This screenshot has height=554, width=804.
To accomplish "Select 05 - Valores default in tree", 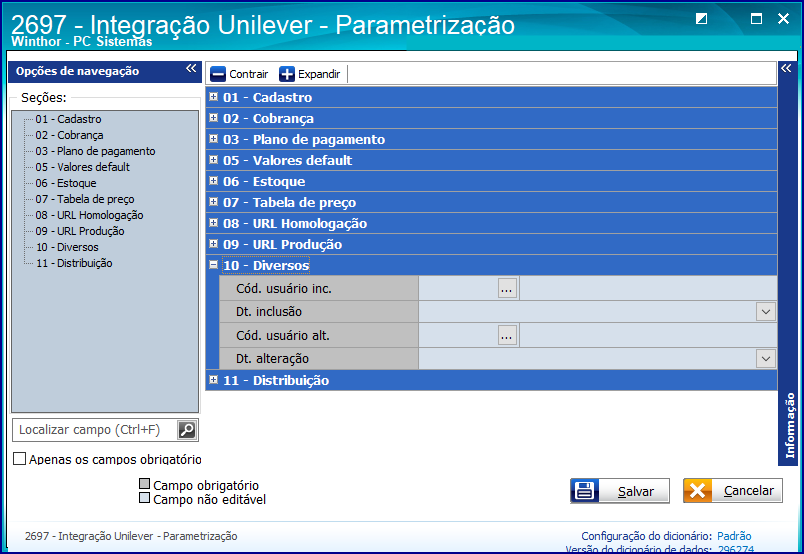I will [83, 167].
